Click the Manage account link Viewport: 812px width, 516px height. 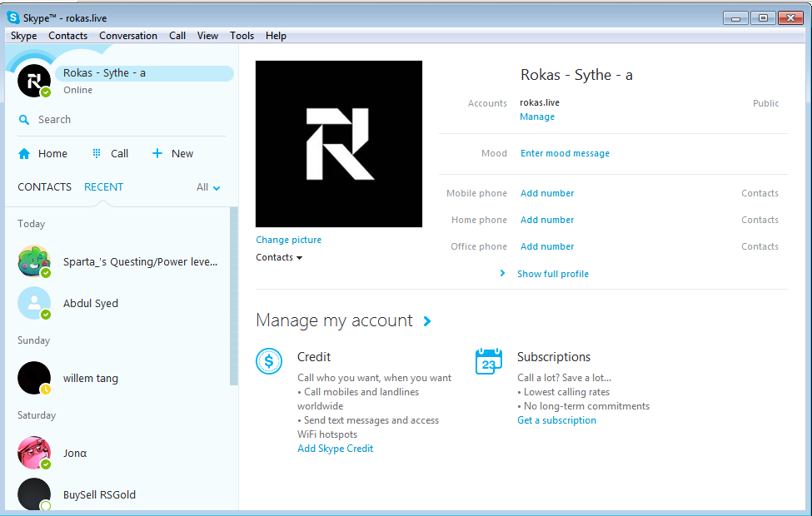(x=537, y=117)
